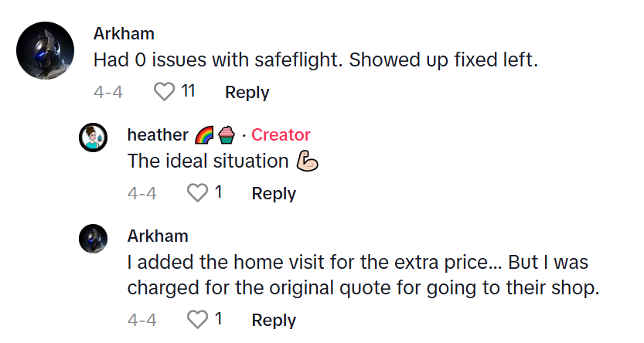Like heather's "The ideal situation" reply
644x343 pixels.
(199, 193)
